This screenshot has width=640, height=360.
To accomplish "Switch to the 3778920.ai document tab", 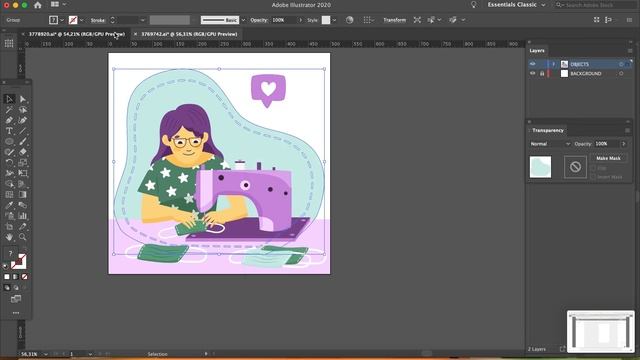I will point(76,34).
